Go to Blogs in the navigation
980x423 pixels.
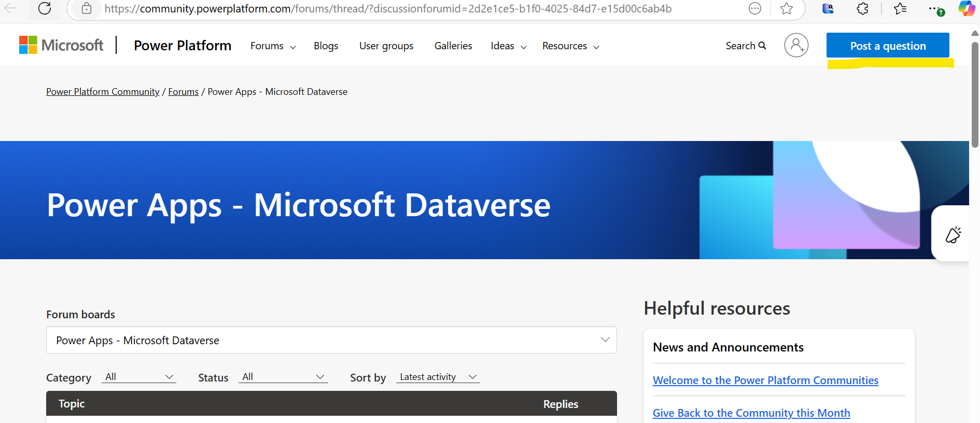(326, 46)
